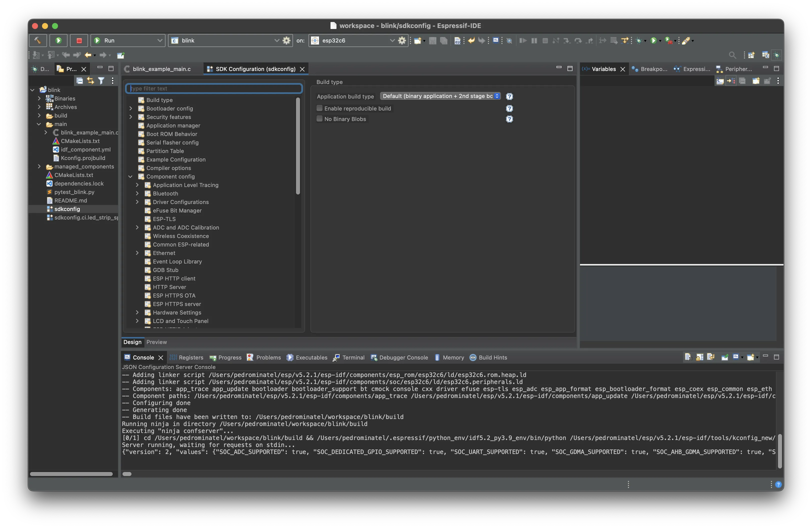Click Link with Editor icon in explorer

tap(90, 81)
